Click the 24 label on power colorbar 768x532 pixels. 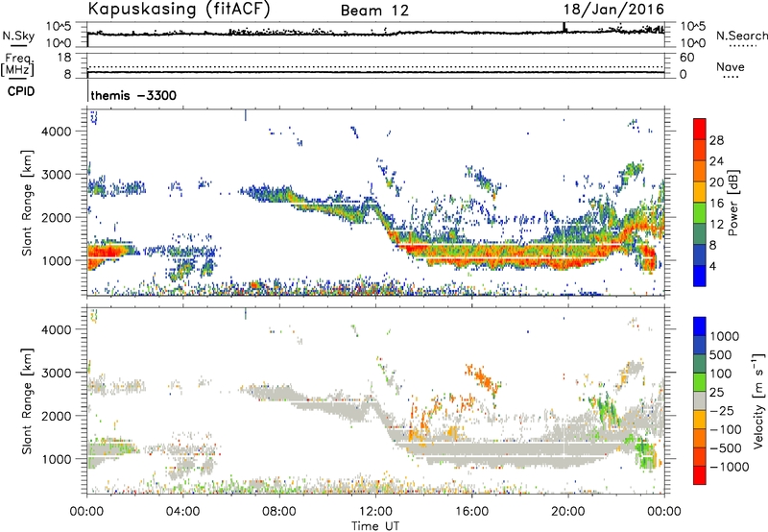tap(716, 161)
